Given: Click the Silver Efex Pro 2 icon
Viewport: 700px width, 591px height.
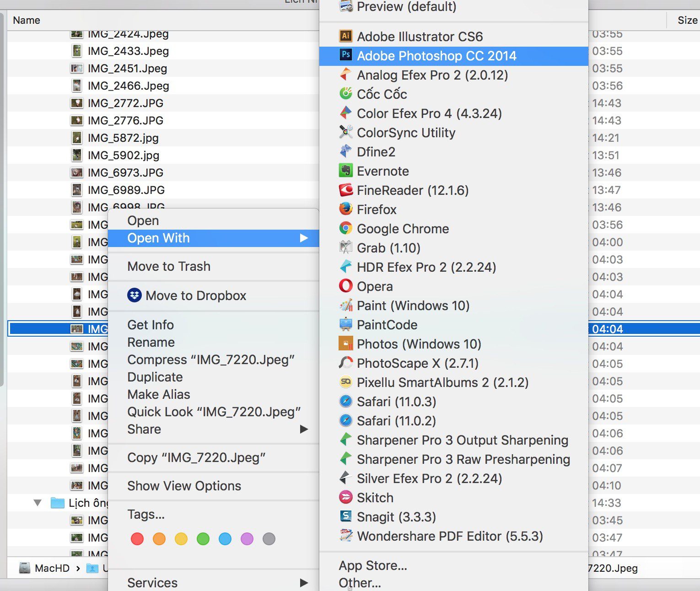Looking at the screenshot, I should point(345,478).
